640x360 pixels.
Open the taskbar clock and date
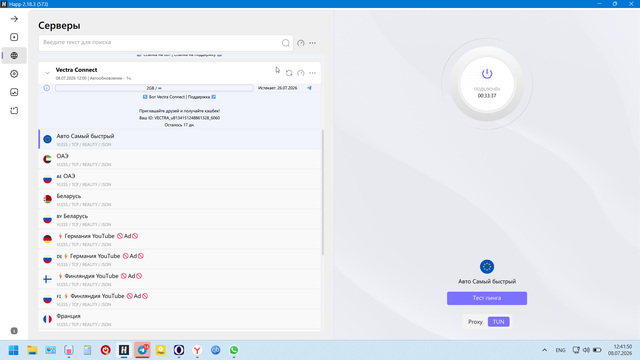[x=620, y=350]
